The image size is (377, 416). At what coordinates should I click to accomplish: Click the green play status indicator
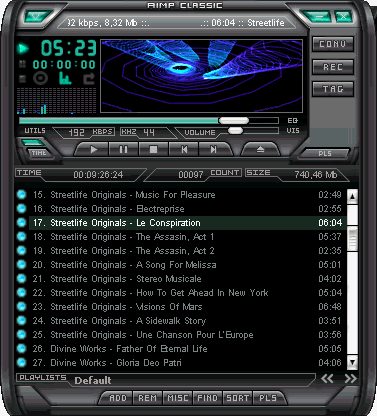[23, 48]
